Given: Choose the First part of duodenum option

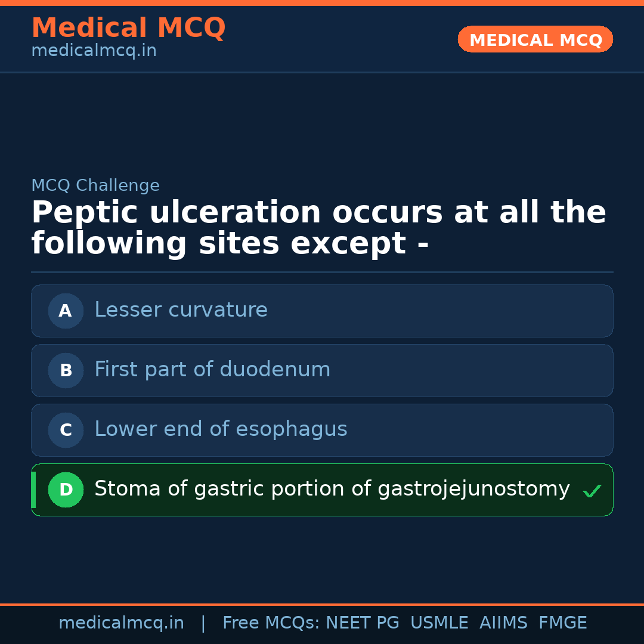Looking at the screenshot, I should [212, 370].
